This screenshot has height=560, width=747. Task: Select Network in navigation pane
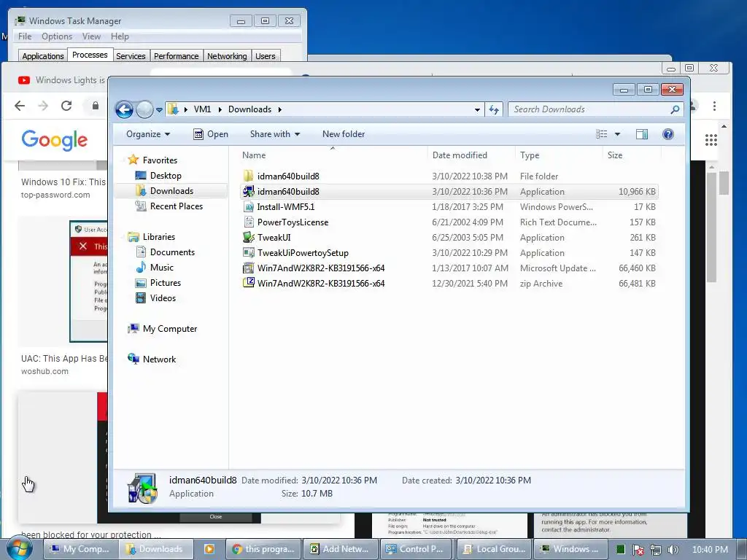[152, 359]
